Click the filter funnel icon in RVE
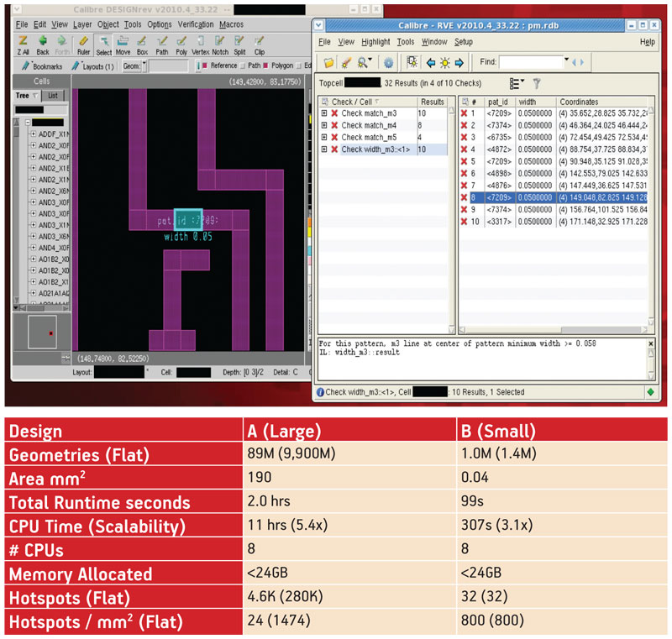 (x=537, y=83)
